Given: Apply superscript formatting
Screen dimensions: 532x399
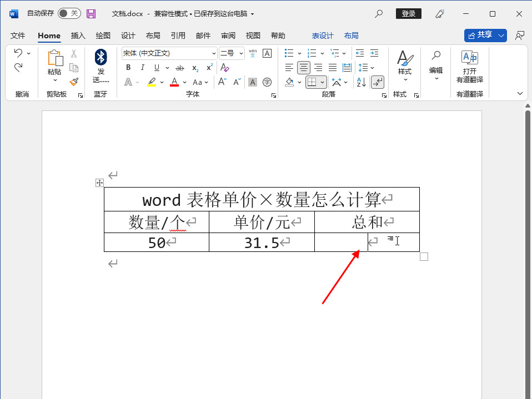Looking at the screenshot, I should pos(210,67).
